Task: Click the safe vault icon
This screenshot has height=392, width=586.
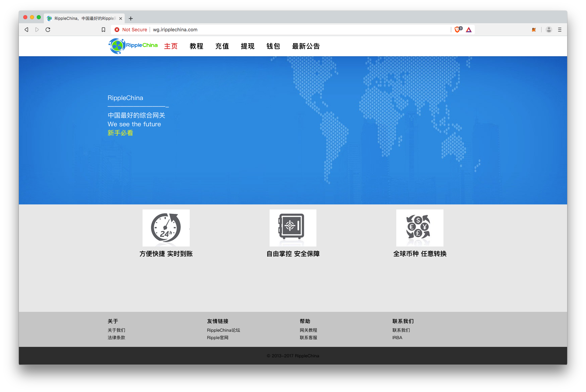Action: point(293,228)
